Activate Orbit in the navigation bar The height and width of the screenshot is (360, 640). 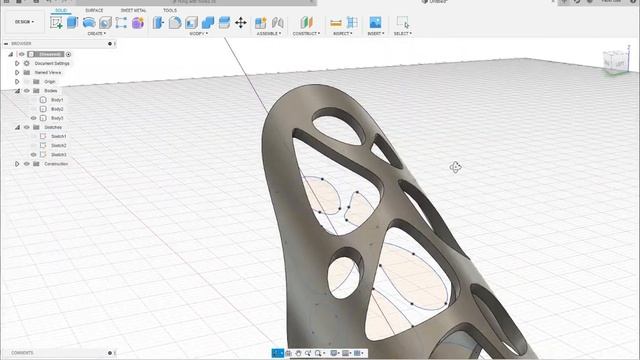(278, 353)
